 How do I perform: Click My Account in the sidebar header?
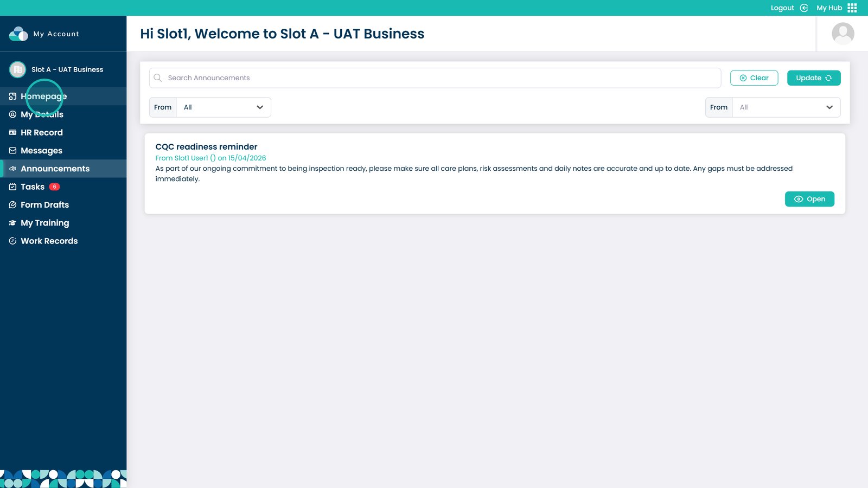click(x=56, y=34)
